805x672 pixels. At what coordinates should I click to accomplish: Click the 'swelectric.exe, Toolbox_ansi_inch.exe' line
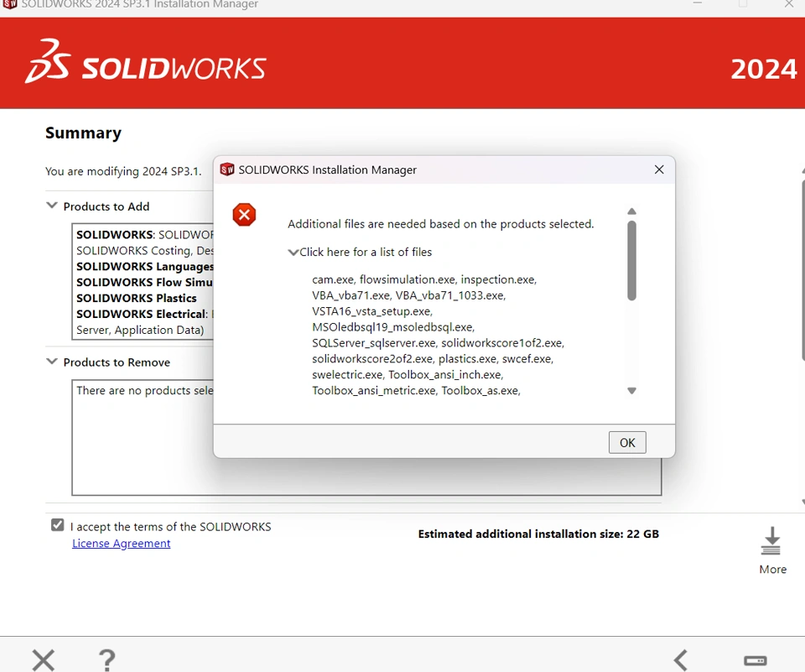(408, 375)
